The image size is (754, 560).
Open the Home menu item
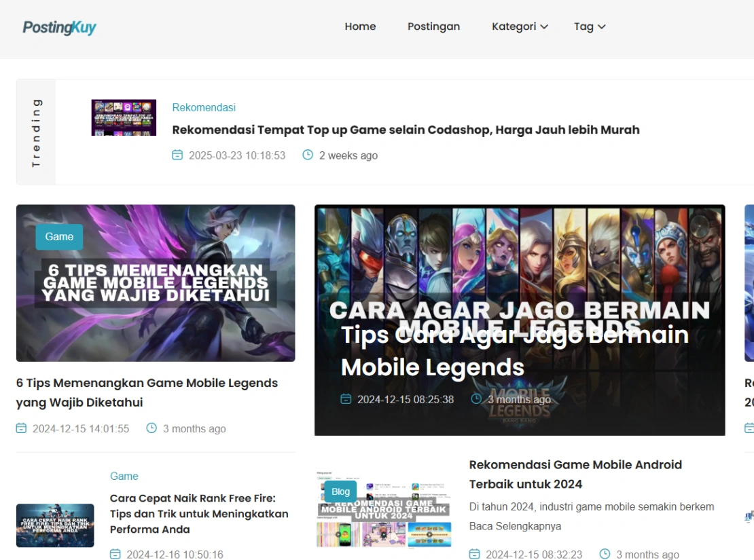[360, 26]
